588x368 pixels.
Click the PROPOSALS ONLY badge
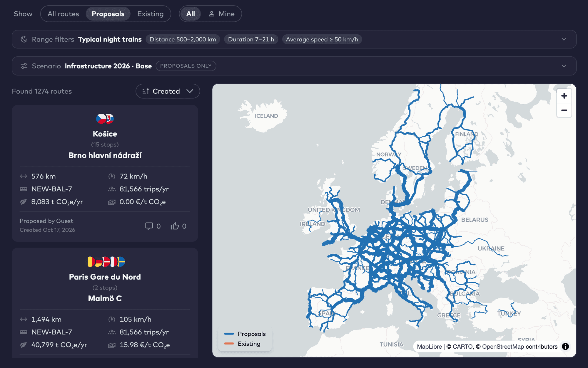click(x=186, y=66)
